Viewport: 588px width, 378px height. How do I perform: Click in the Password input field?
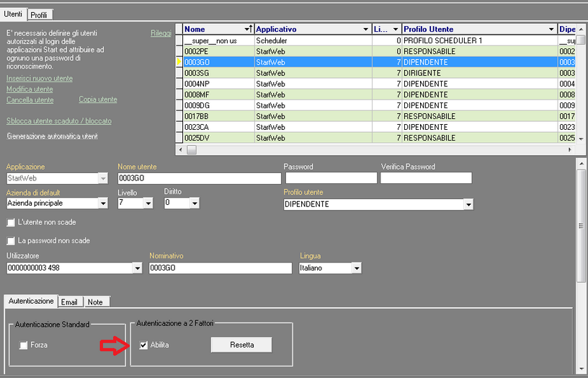[x=331, y=178]
